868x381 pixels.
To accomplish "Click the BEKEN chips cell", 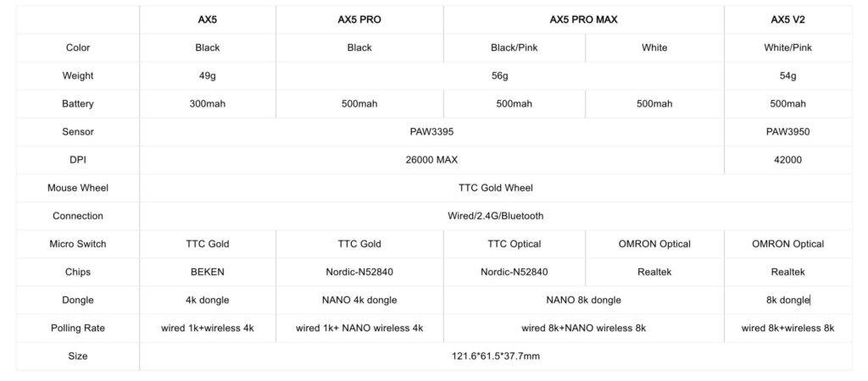I will (207, 272).
